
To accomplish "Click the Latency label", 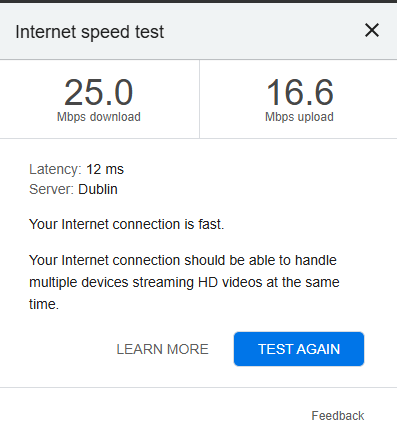I will pos(55,169).
